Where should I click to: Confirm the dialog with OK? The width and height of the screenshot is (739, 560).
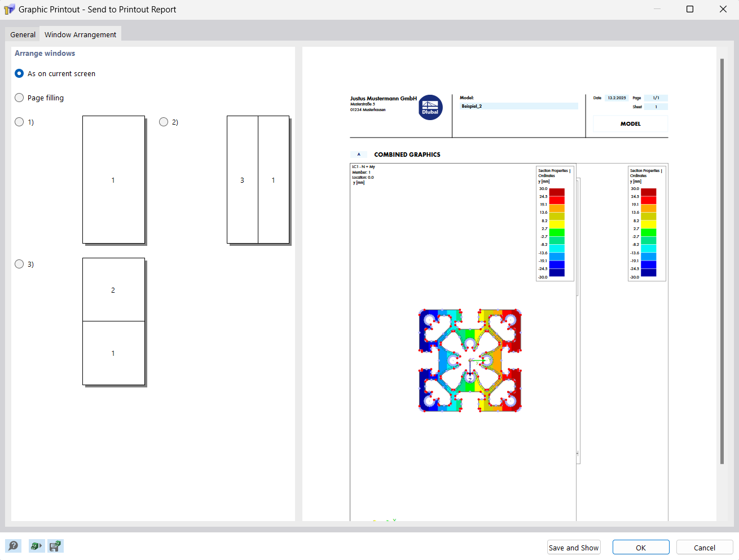(641, 548)
